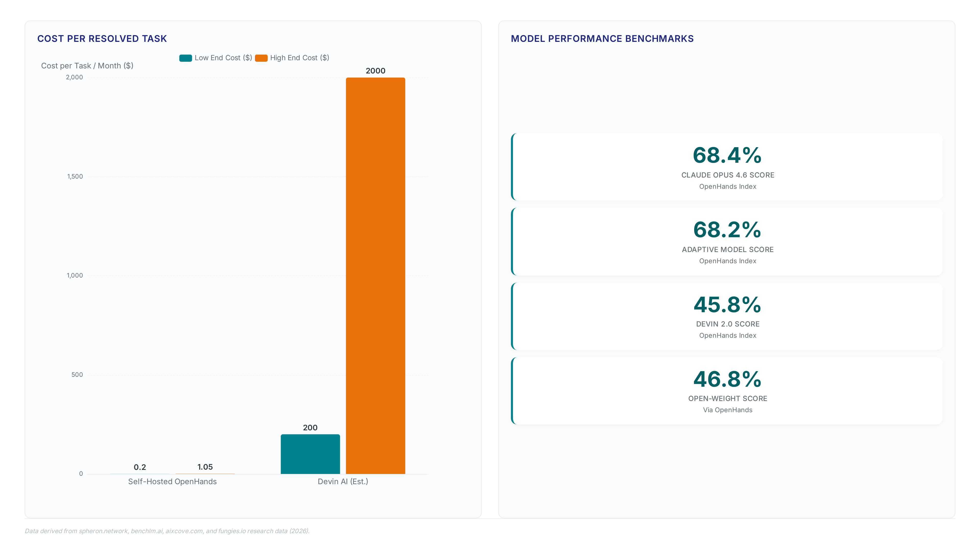
Task: Click the Via OpenHands caption
Action: (728, 410)
